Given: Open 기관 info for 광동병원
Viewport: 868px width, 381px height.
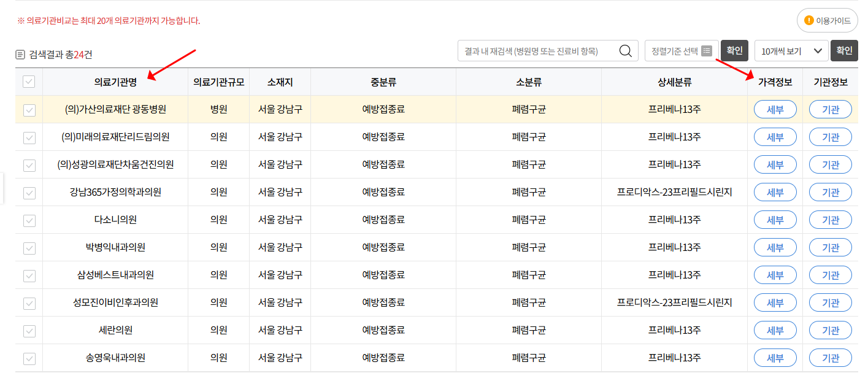Looking at the screenshot, I should click(x=831, y=109).
